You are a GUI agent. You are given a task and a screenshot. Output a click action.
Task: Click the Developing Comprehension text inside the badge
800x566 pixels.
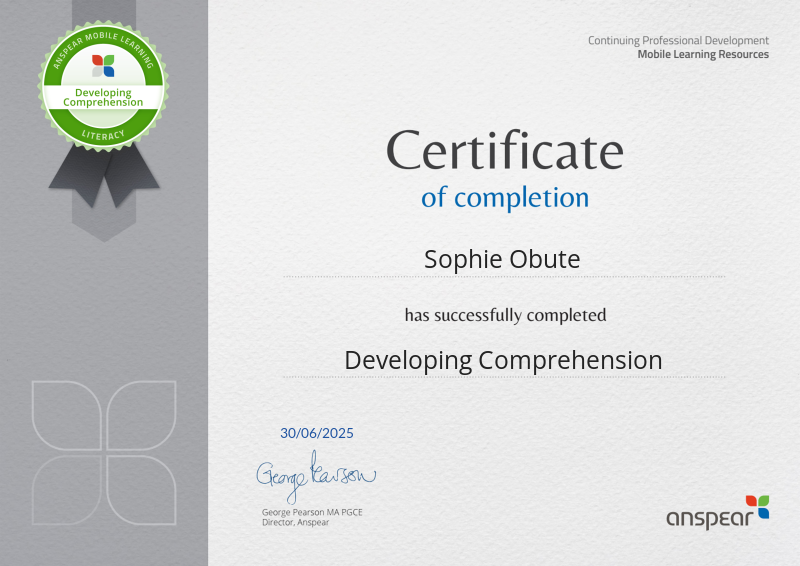coord(103,97)
